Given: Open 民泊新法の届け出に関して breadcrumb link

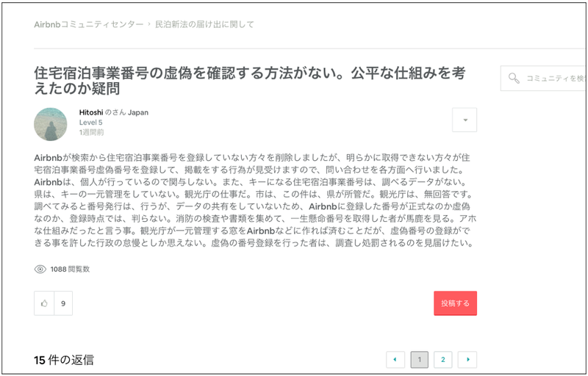Looking at the screenshot, I should (x=204, y=24).
